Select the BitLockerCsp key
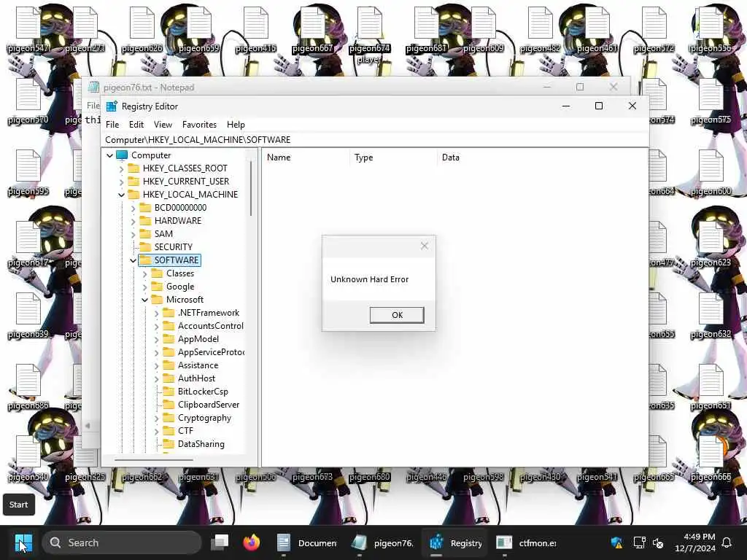This screenshot has width=747, height=560. [203, 392]
